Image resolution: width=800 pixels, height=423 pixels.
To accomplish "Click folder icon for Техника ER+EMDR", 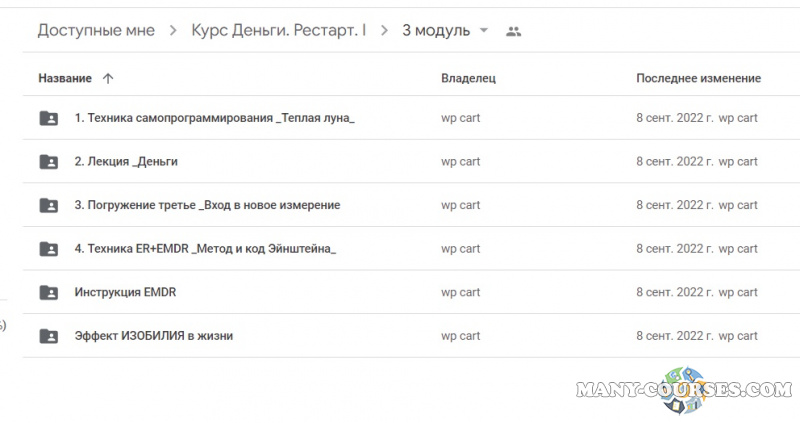I will pos(48,249).
